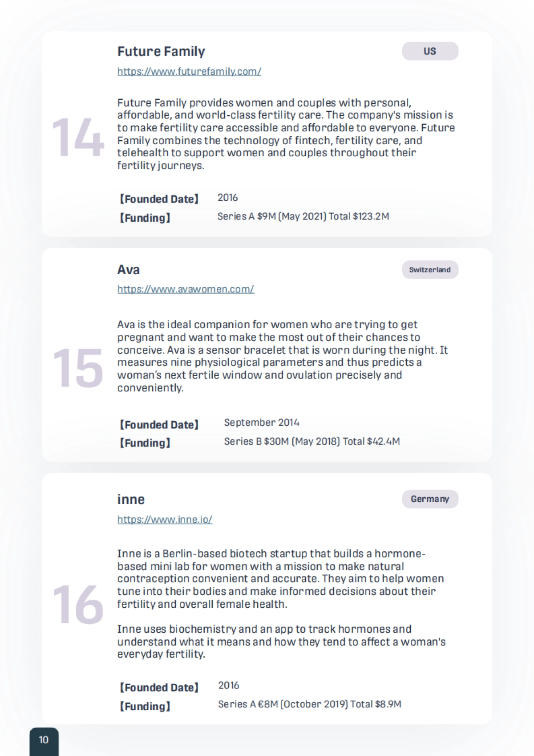The image size is (534, 756).
Task: Click Future Family's Series A $9M funding text
Action: coord(303,216)
